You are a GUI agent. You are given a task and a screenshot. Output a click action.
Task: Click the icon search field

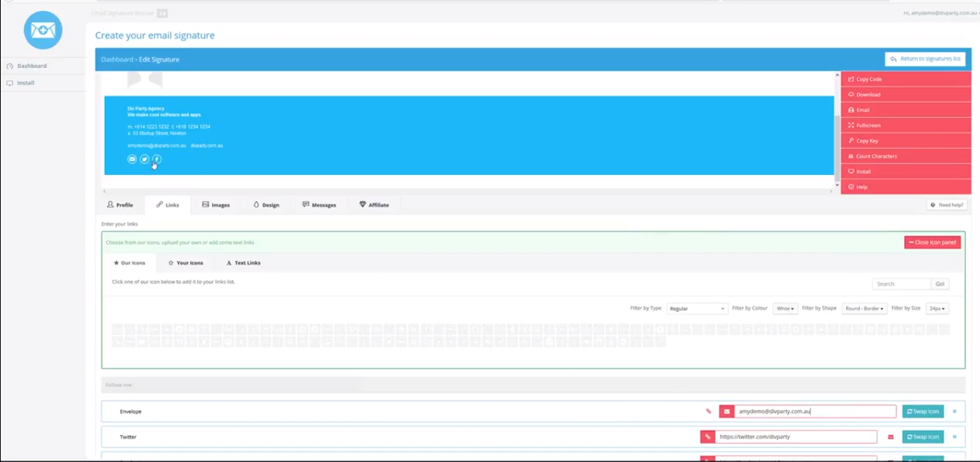point(901,284)
